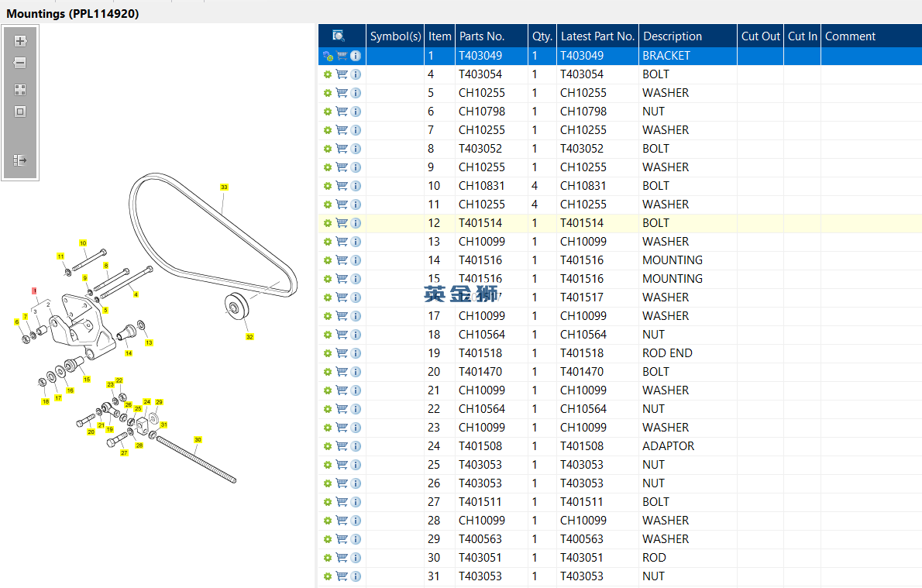This screenshot has height=588, width=922.
Task: Open info for ROD END item 19
Action: [356, 353]
